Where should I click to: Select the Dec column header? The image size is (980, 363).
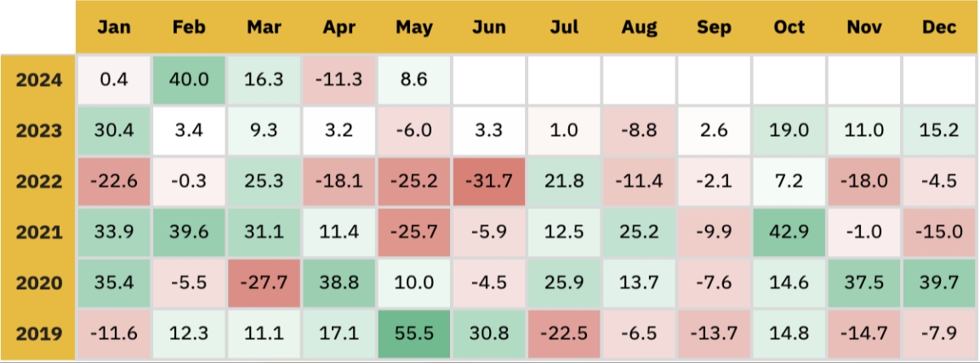tap(939, 27)
